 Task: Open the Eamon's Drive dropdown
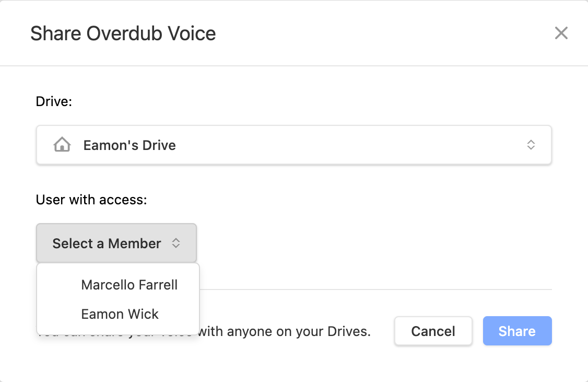click(x=293, y=145)
